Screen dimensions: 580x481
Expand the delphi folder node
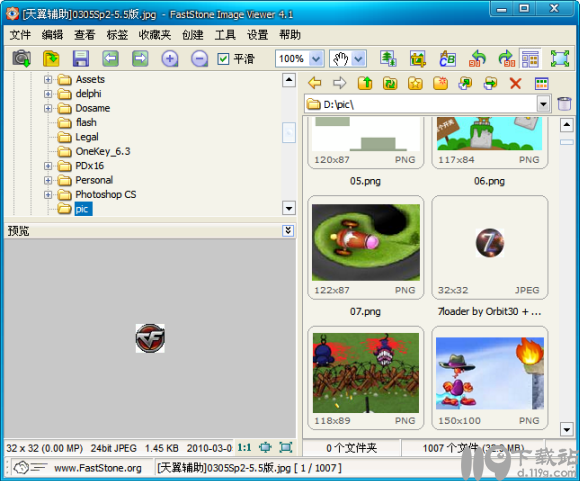tap(48, 94)
